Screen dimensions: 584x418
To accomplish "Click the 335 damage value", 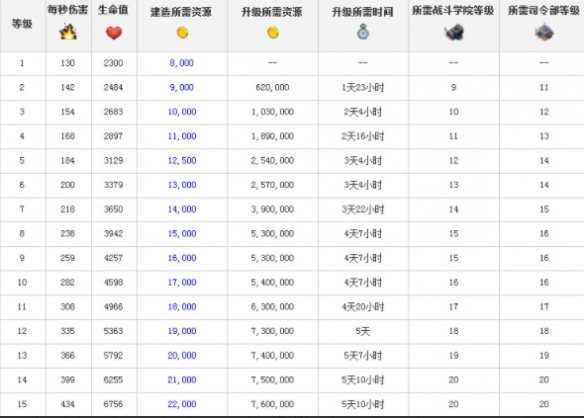I will tap(68, 331).
